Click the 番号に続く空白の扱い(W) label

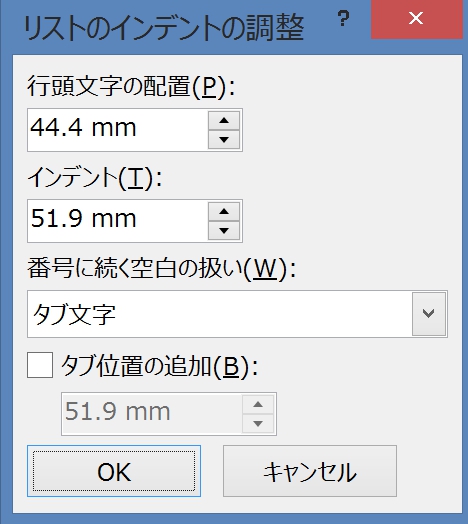click(162, 269)
